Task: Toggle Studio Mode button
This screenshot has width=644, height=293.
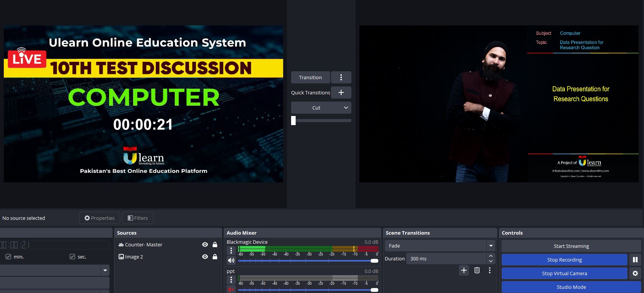Action: [571, 287]
